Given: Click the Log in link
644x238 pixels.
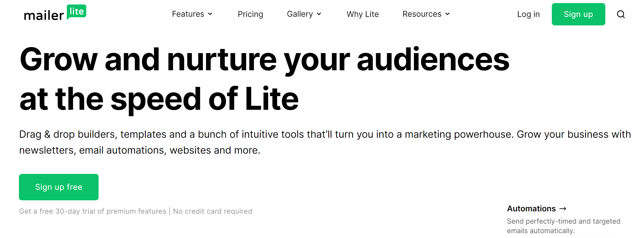Looking at the screenshot, I should click(x=528, y=14).
